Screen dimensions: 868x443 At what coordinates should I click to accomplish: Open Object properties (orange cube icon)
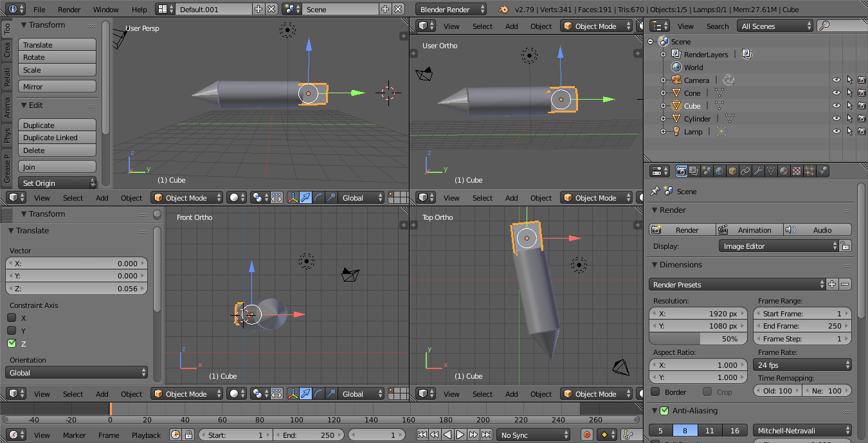pyautogui.click(x=732, y=171)
